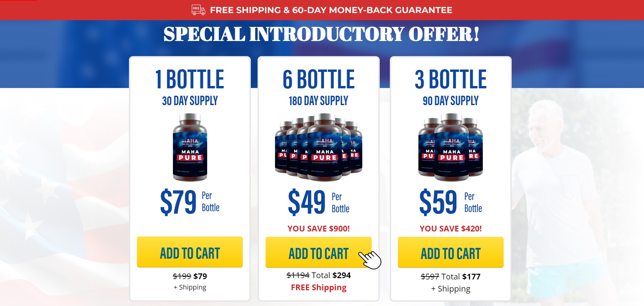
Task: Select the 3 BOTTLE heading
Action: click(451, 80)
